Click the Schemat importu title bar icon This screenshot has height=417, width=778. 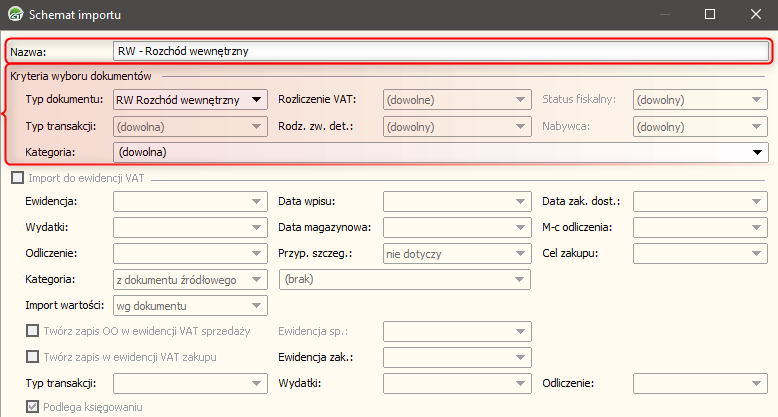[15, 15]
